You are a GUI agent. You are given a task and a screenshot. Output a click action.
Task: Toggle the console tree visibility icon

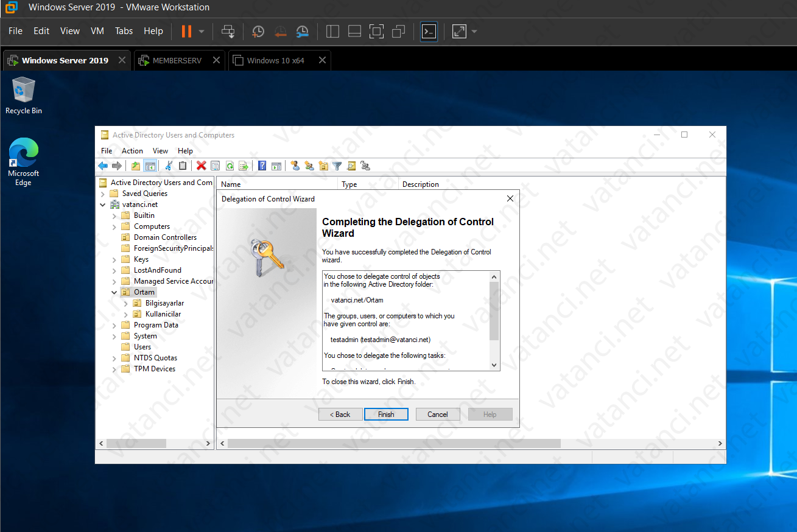coord(150,166)
